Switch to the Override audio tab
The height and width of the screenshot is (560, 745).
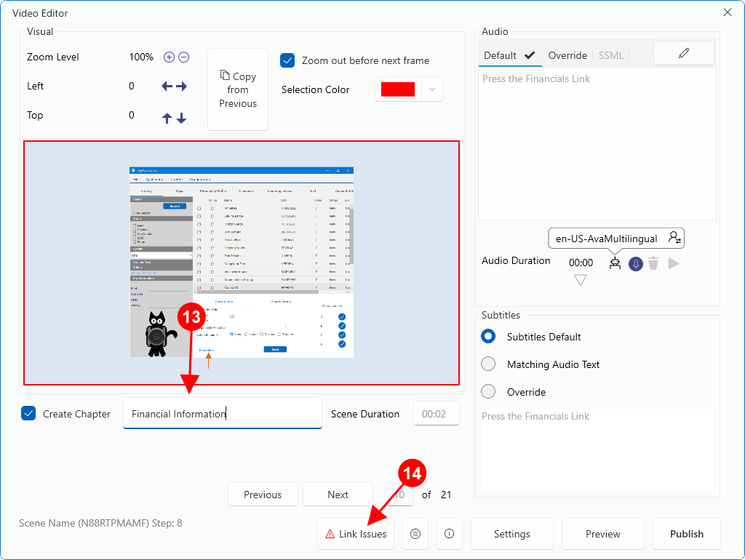567,55
